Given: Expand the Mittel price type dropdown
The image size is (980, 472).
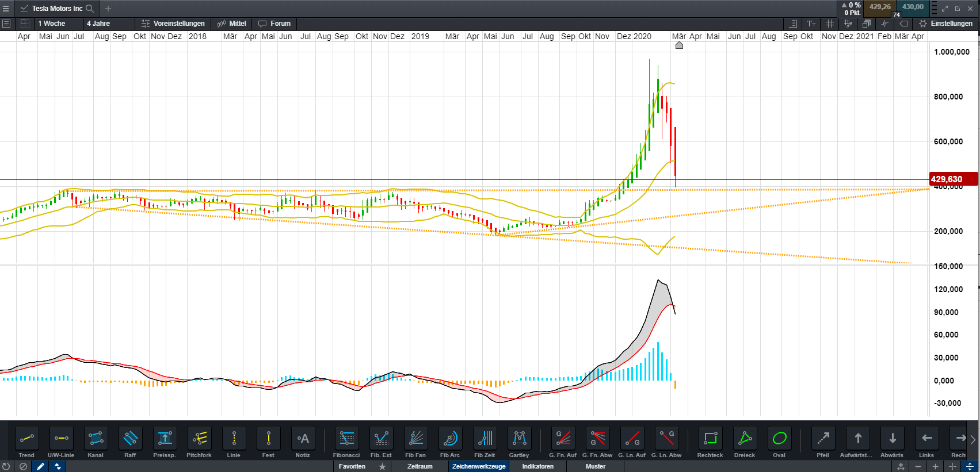Looking at the screenshot, I should click(232, 24).
